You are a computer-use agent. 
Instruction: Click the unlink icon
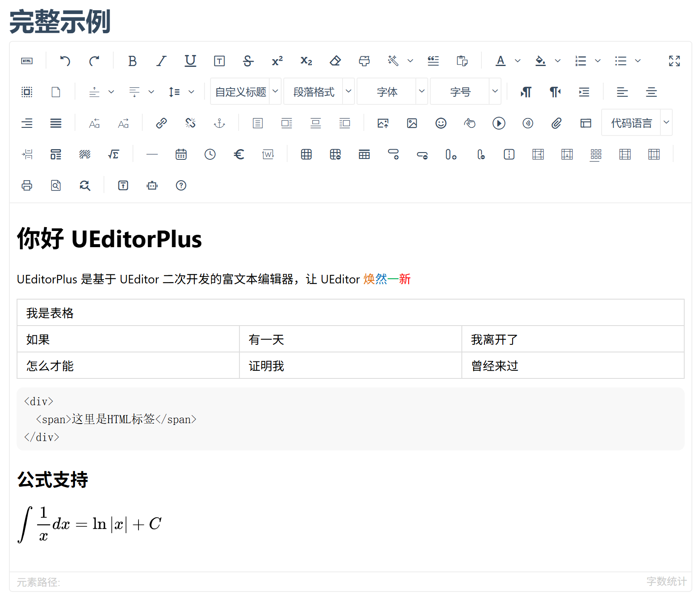[x=190, y=123]
